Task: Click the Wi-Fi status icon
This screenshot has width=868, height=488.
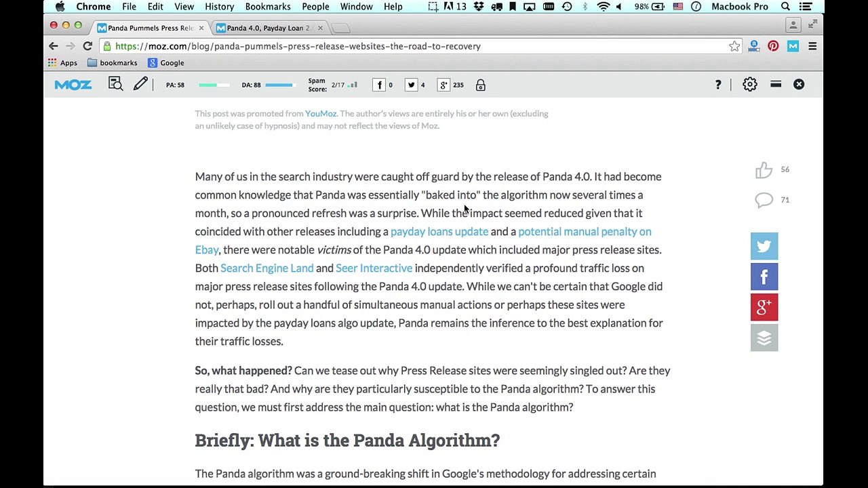Action: [x=603, y=6]
